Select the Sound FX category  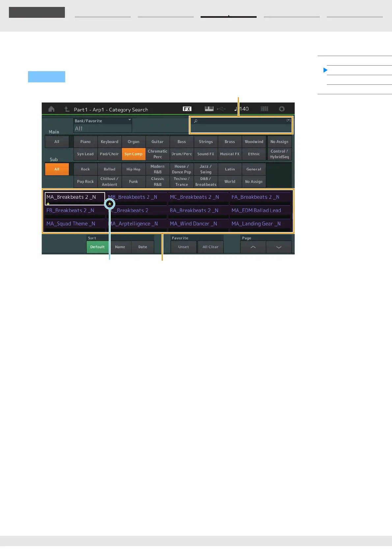(x=206, y=154)
